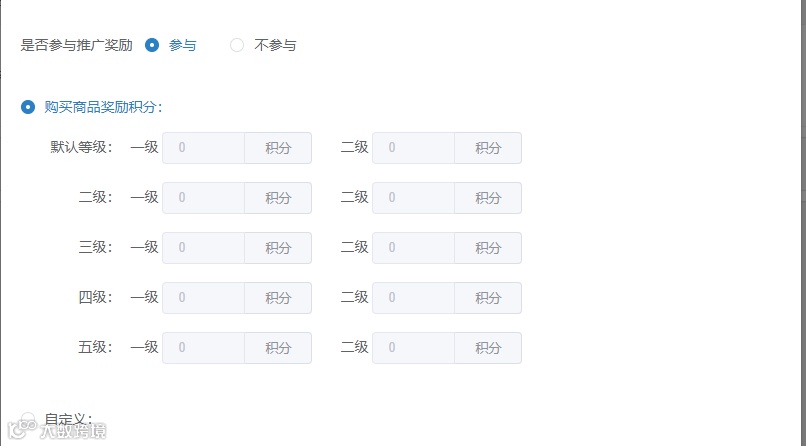Click the 五级 row 二级 points input
Screen dimensions: 806x446
[414, 348]
